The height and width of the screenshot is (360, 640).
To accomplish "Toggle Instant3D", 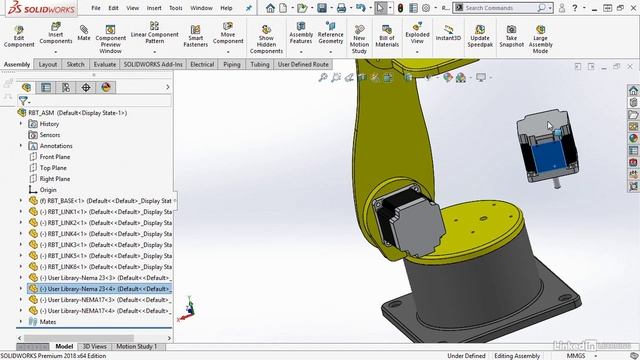I will coord(448,33).
